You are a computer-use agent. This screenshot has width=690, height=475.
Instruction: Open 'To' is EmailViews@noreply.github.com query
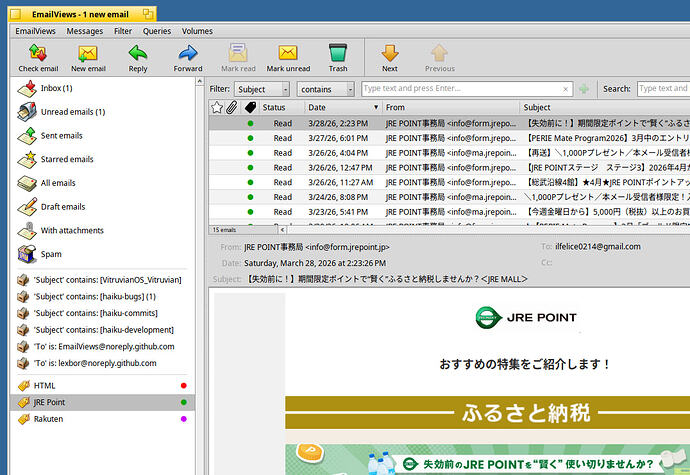coord(102,346)
